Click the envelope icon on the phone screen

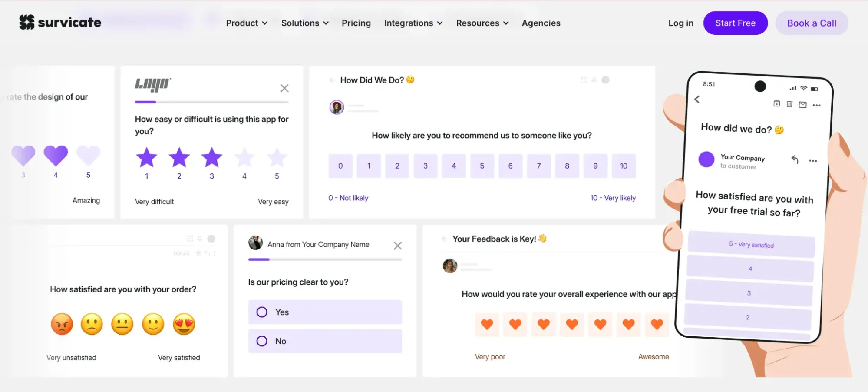802,104
